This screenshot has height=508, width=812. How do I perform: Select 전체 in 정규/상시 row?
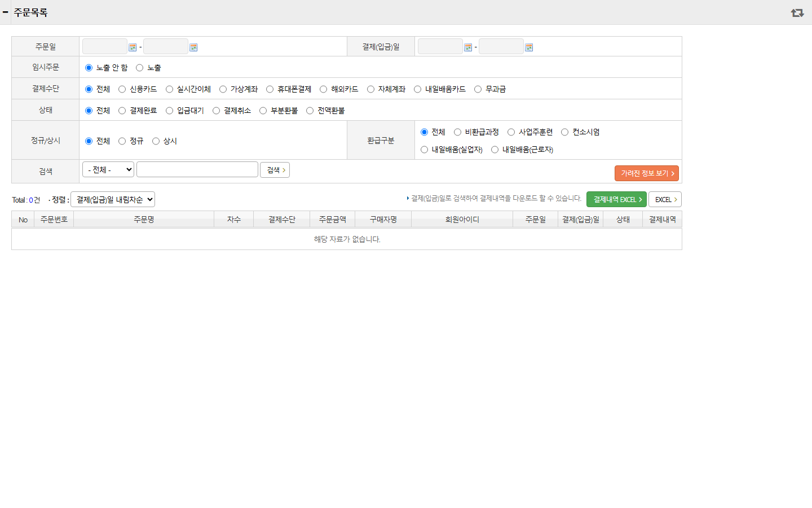click(x=89, y=141)
